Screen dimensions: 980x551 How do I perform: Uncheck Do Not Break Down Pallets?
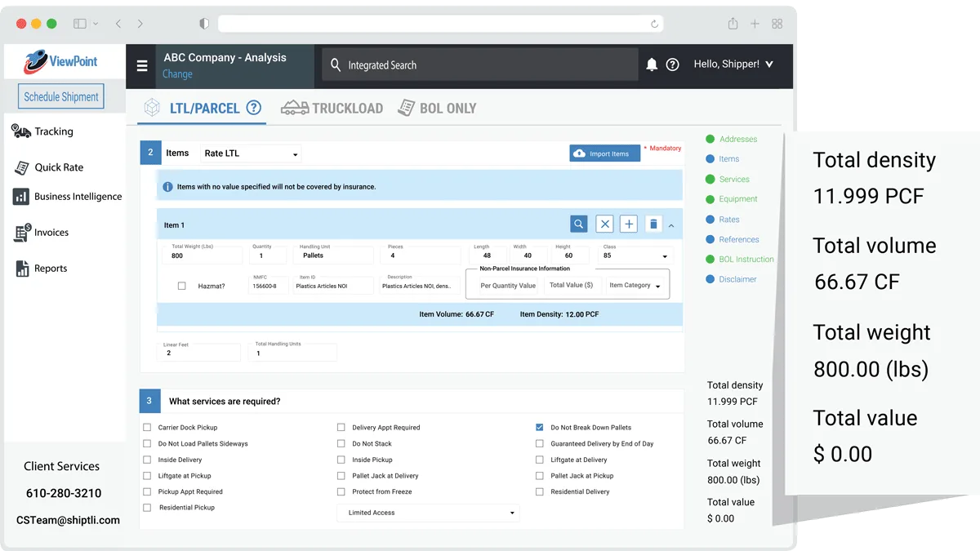[x=540, y=427]
